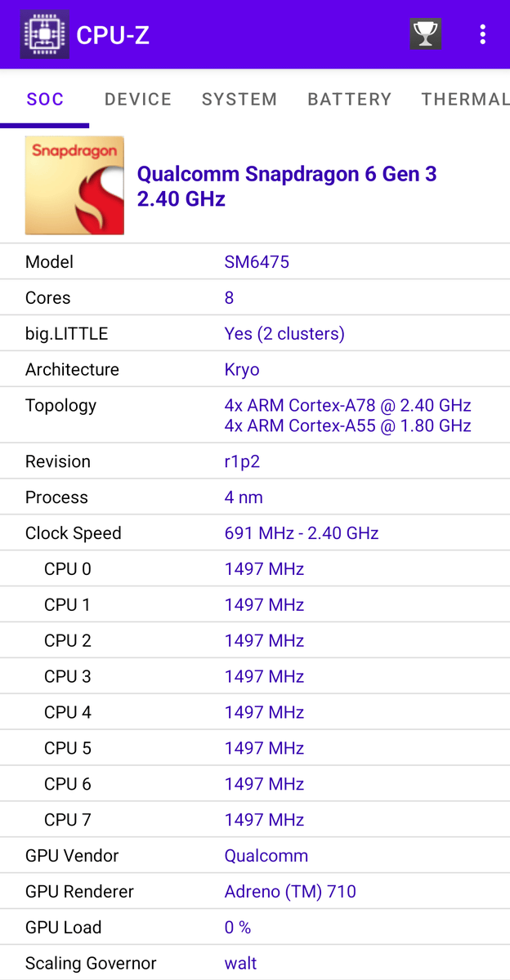
Task: Tap the Snapdragon logo image
Action: [74, 185]
